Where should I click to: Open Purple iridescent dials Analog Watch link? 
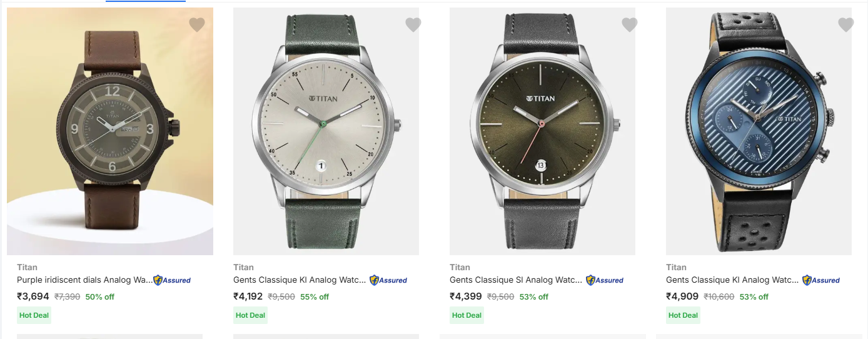point(84,280)
